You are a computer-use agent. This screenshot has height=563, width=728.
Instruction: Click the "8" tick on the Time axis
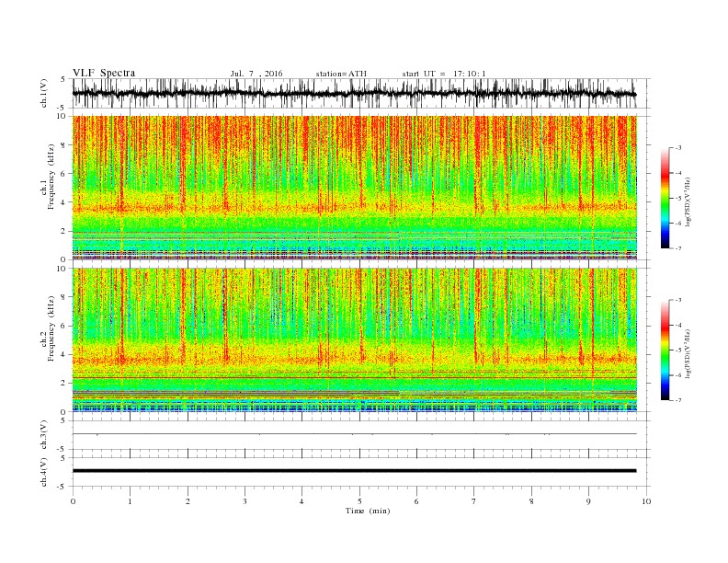coord(531,501)
